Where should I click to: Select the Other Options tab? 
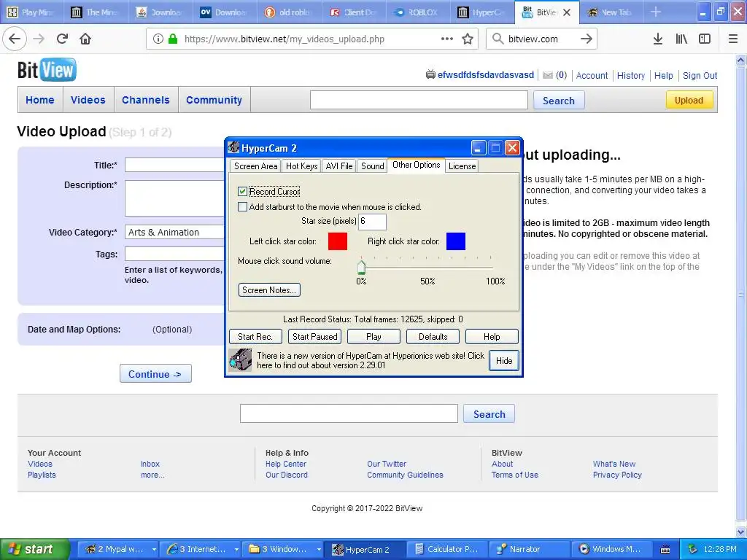[417, 165]
